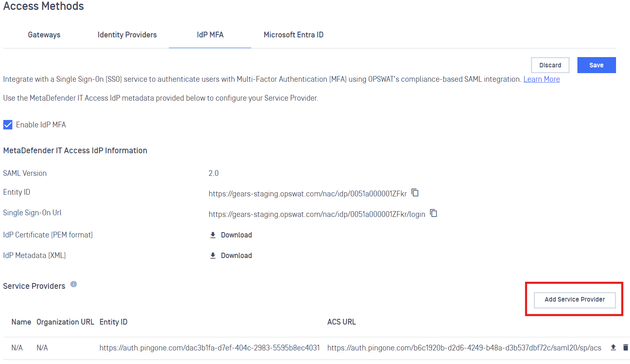Delete the pingone service provider row
Image resolution: width=630 pixels, height=364 pixels.
coord(625,348)
